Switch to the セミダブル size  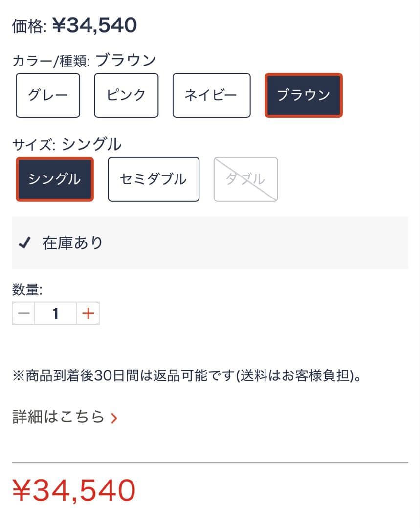153,179
